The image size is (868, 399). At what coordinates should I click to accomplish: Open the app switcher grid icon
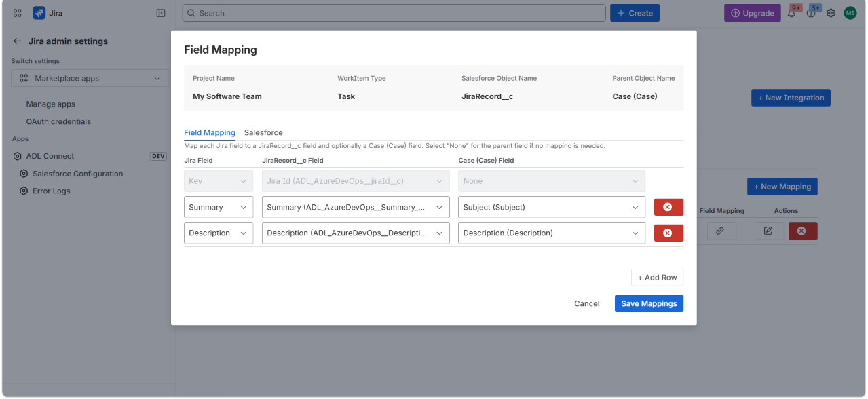coord(18,13)
